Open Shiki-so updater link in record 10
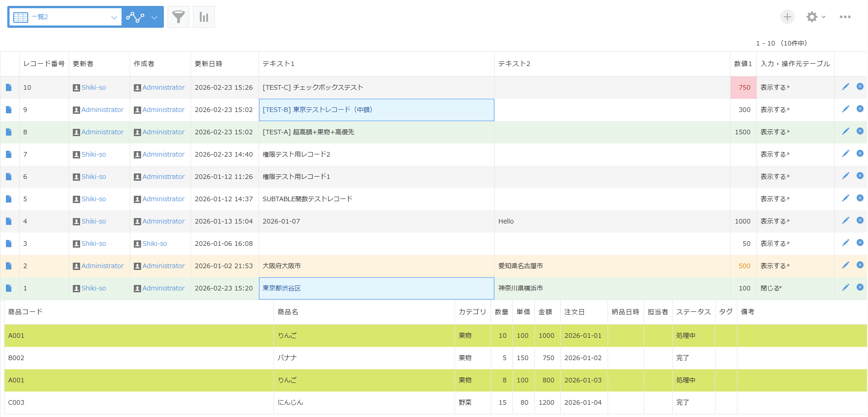 click(93, 87)
